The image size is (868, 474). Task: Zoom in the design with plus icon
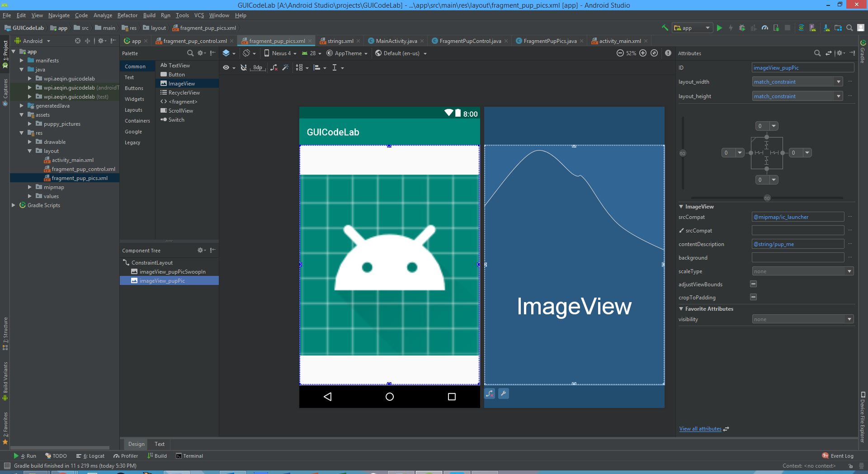click(643, 53)
